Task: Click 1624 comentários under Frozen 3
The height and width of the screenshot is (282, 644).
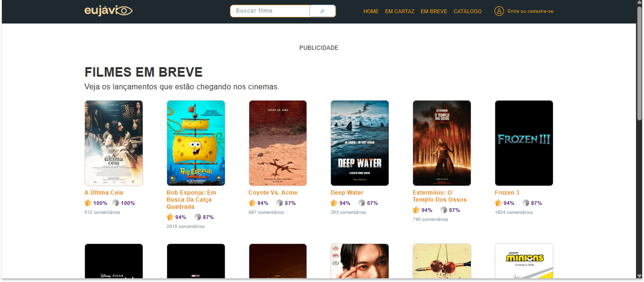Action: click(514, 212)
